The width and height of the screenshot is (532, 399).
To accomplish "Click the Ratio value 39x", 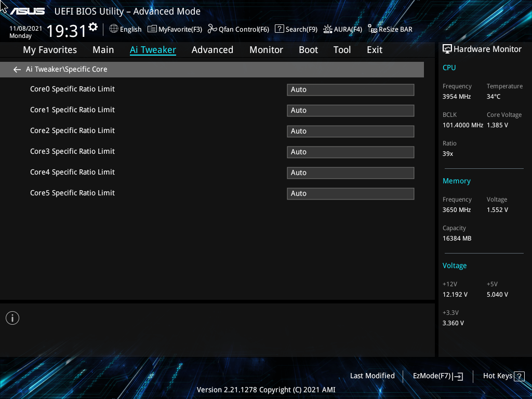I will (448, 154).
